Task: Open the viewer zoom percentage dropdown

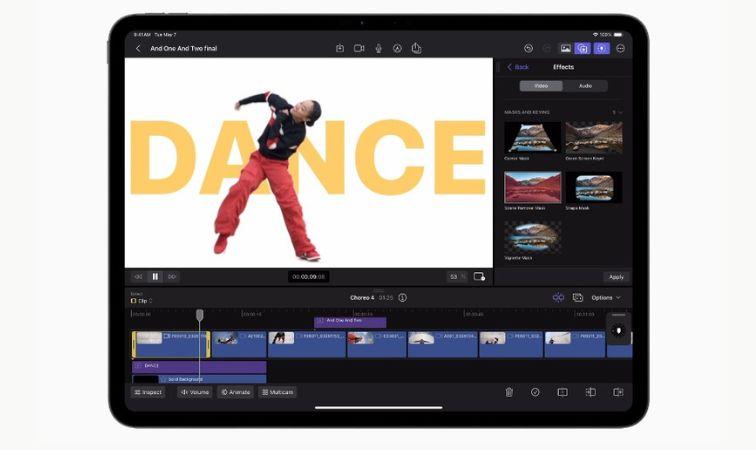Action: [x=457, y=277]
